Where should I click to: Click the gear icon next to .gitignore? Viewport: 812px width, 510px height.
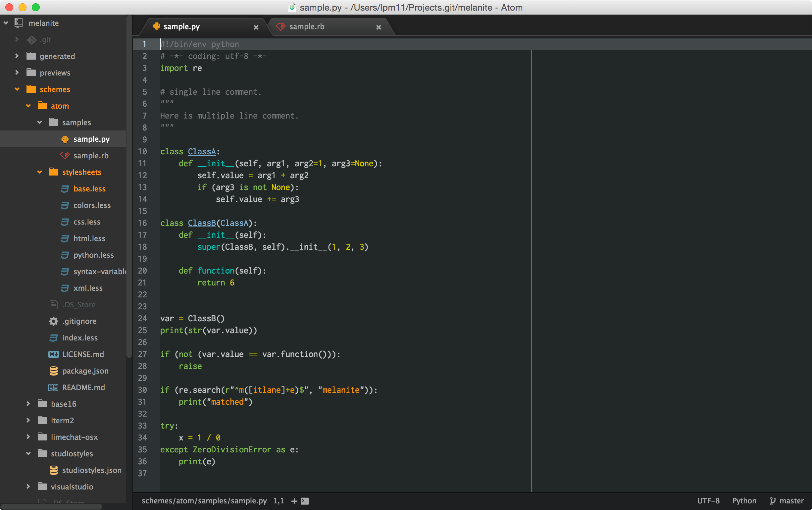54,321
